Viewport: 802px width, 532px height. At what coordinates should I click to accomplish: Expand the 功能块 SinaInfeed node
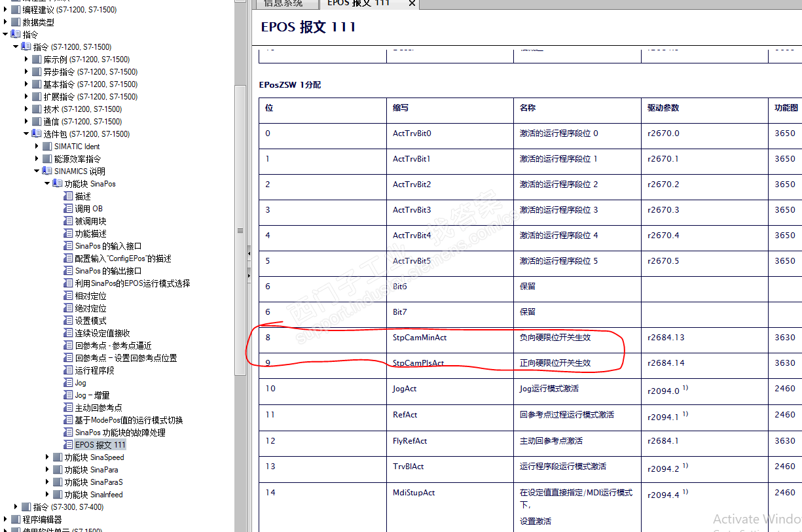(47, 495)
